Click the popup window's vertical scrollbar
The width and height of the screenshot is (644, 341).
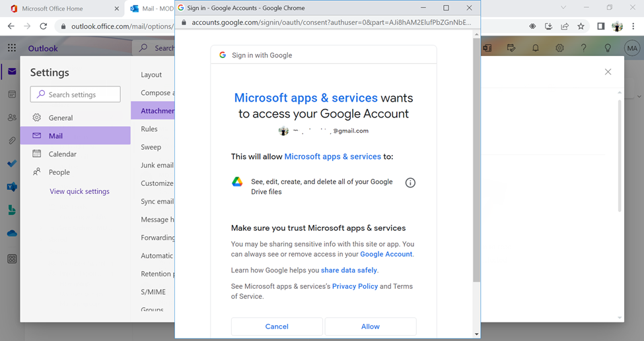pos(476,160)
